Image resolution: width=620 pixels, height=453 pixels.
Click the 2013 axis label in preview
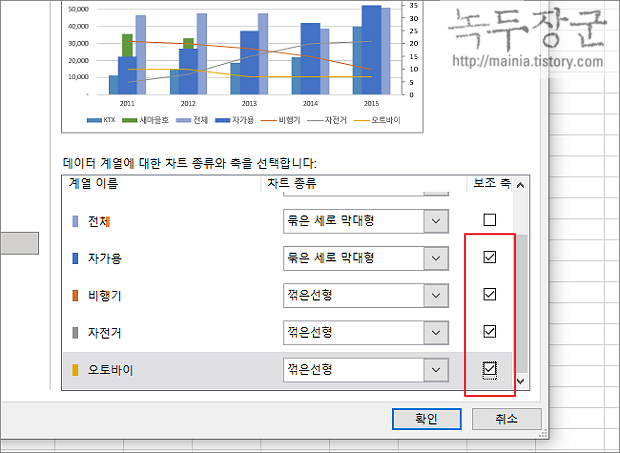249,104
